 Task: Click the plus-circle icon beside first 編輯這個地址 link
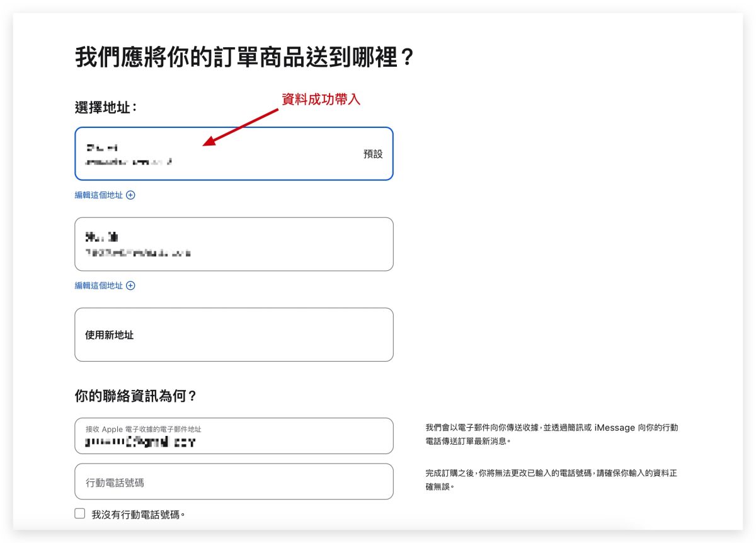pos(131,195)
